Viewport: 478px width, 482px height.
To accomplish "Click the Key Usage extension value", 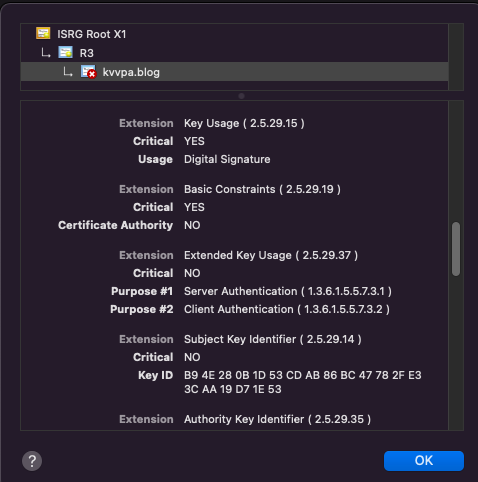I will coord(244,123).
